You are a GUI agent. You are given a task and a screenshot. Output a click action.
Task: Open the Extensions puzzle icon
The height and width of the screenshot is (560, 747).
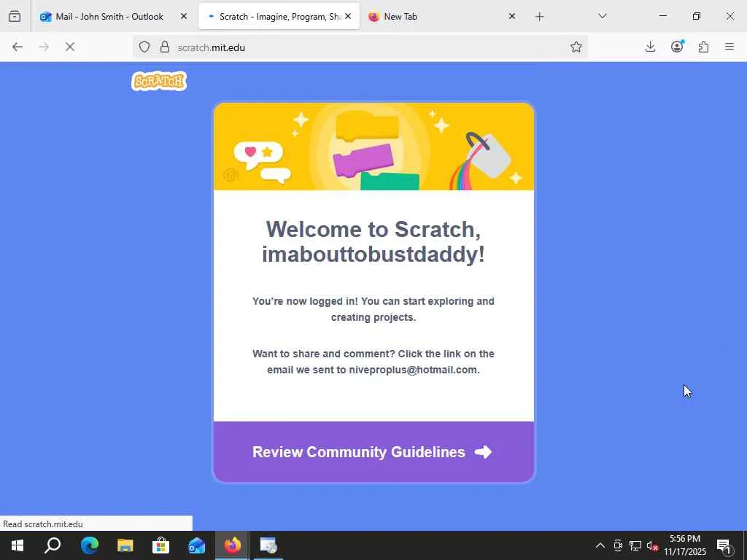703,47
